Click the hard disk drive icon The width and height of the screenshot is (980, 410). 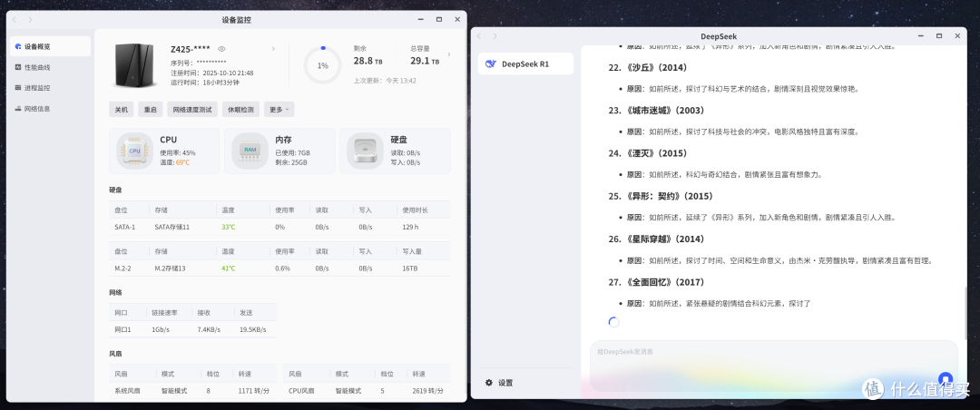pyautogui.click(x=365, y=151)
